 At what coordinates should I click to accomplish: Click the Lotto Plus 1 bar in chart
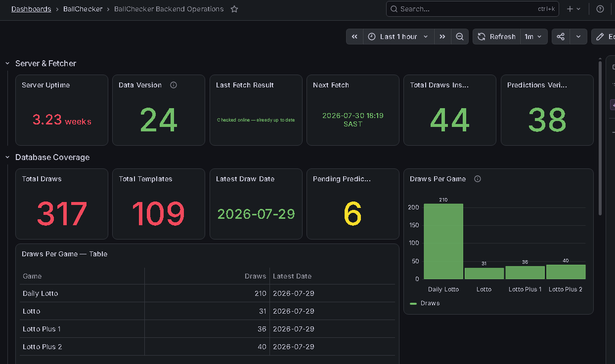pos(525,273)
